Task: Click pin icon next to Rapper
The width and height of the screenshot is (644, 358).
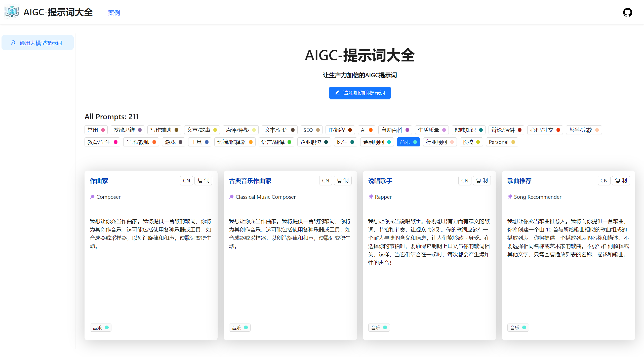Action: pos(371,197)
